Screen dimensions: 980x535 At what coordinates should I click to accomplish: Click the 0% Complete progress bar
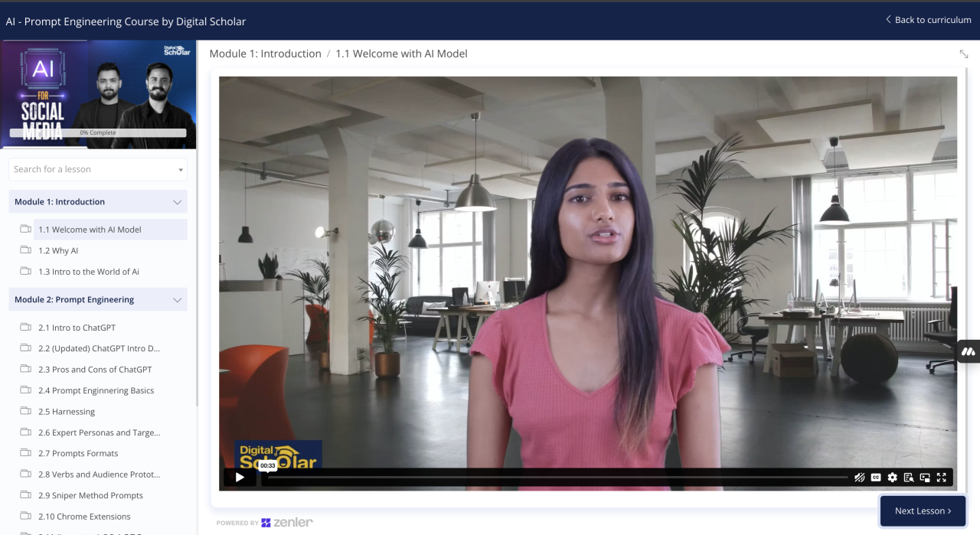(98, 132)
